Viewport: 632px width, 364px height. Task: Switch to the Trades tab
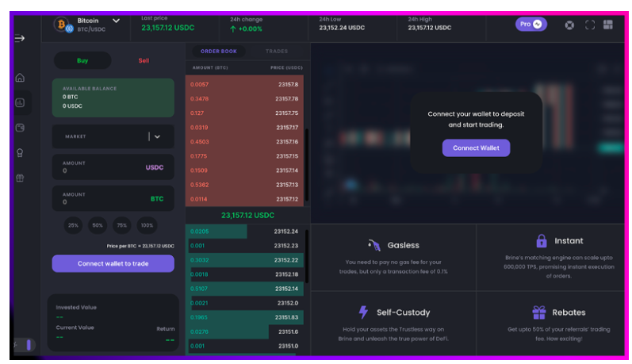[x=277, y=52]
